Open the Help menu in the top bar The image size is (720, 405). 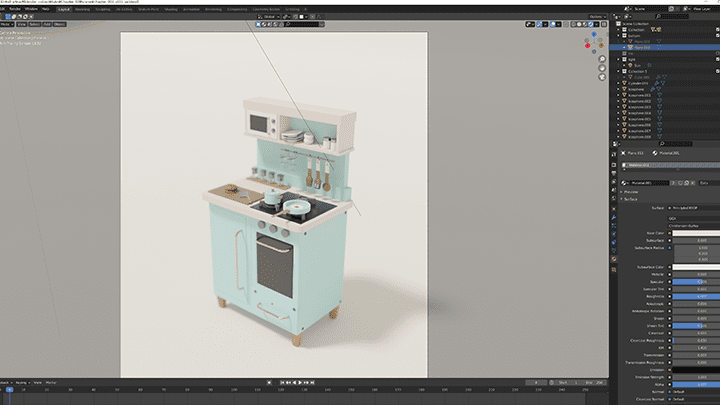click(45, 9)
